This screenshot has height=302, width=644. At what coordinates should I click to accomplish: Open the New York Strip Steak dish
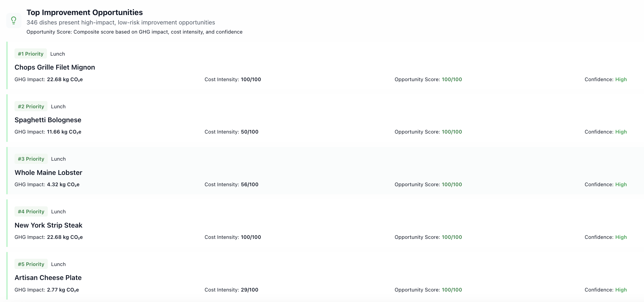pos(48,225)
